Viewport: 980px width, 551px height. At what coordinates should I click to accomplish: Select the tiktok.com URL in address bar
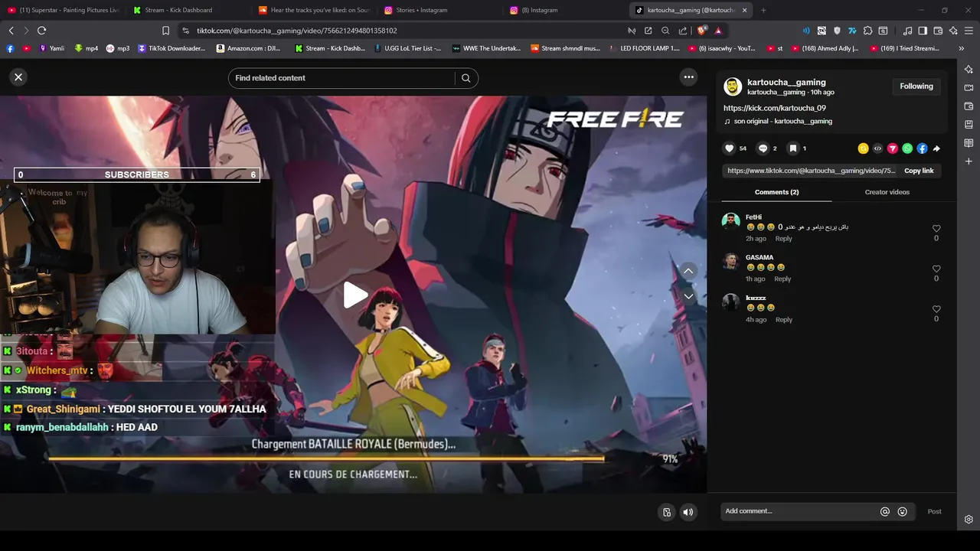[296, 31]
